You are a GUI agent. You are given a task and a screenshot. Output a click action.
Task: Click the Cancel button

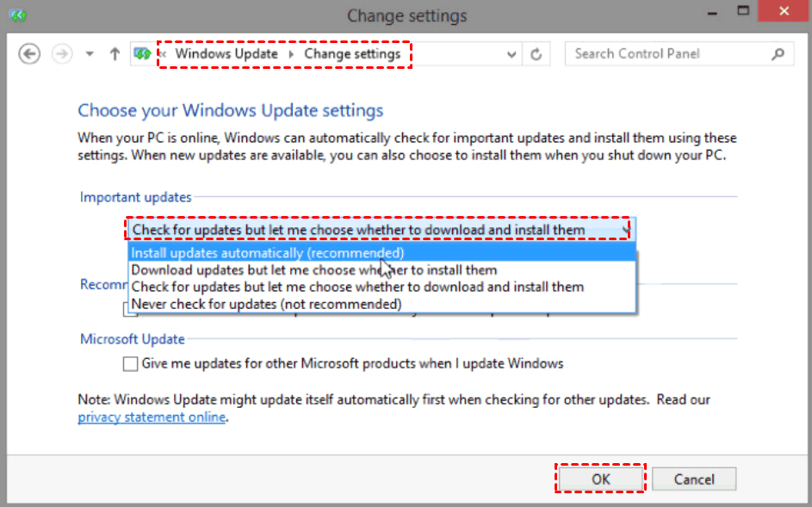[694, 479]
